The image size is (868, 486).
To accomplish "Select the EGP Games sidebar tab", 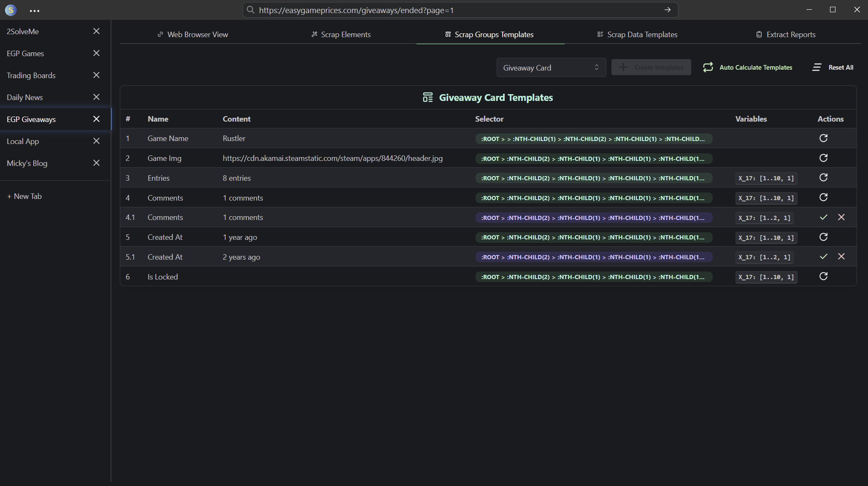I will coord(25,54).
